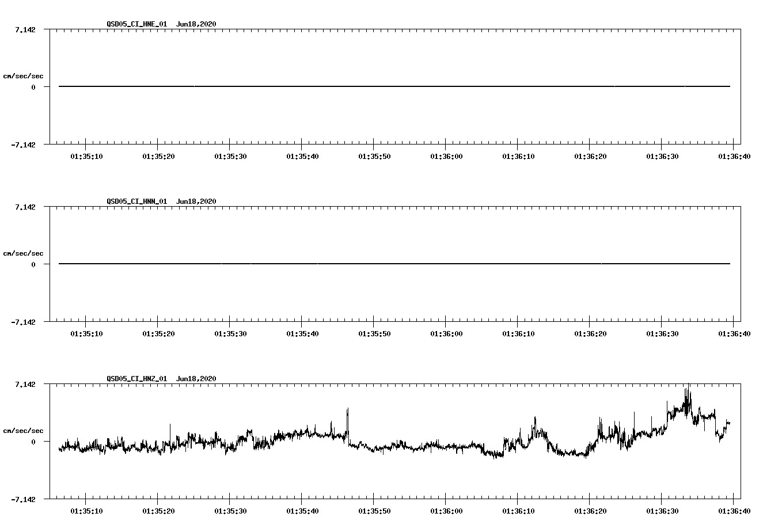Click the 01:36:20 time label on HNN plot
The height and width of the screenshot is (532, 782).
click(590, 333)
